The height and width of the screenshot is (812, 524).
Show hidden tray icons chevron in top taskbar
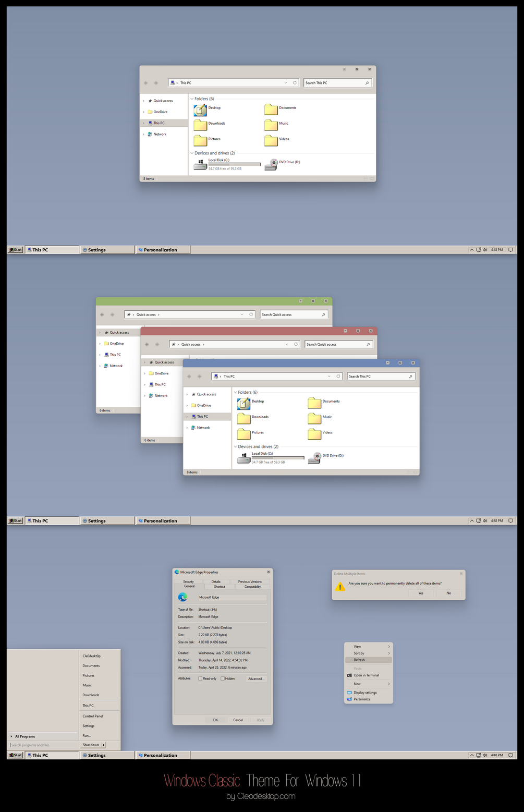pos(472,250)
